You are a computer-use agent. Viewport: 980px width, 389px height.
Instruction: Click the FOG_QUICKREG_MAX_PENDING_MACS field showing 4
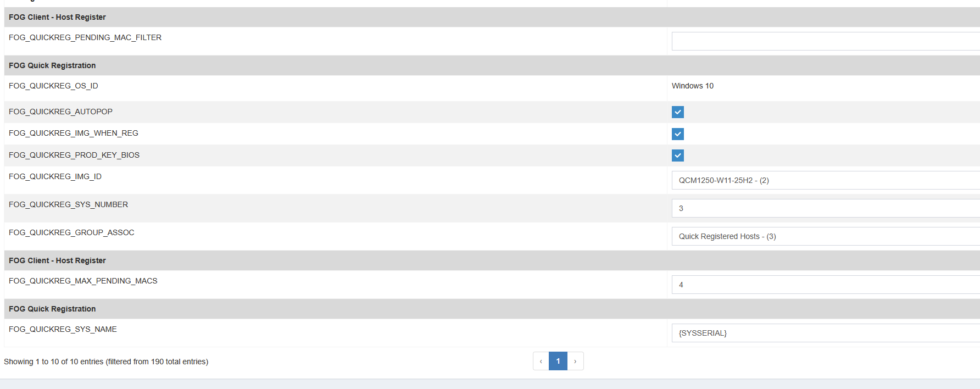pos(824,285)
